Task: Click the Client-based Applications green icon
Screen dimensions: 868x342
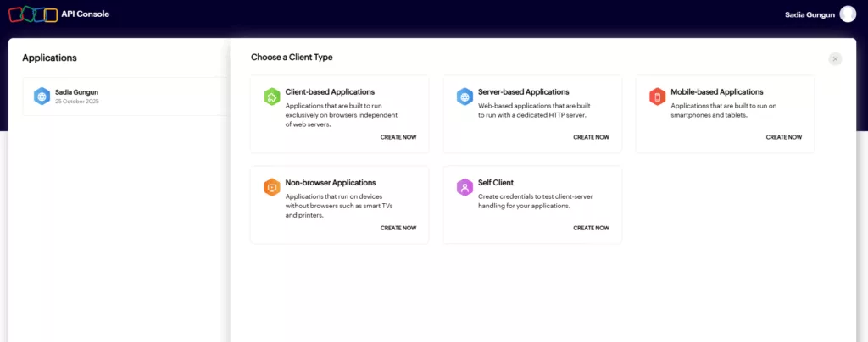Action: click(x=271, y=97)
